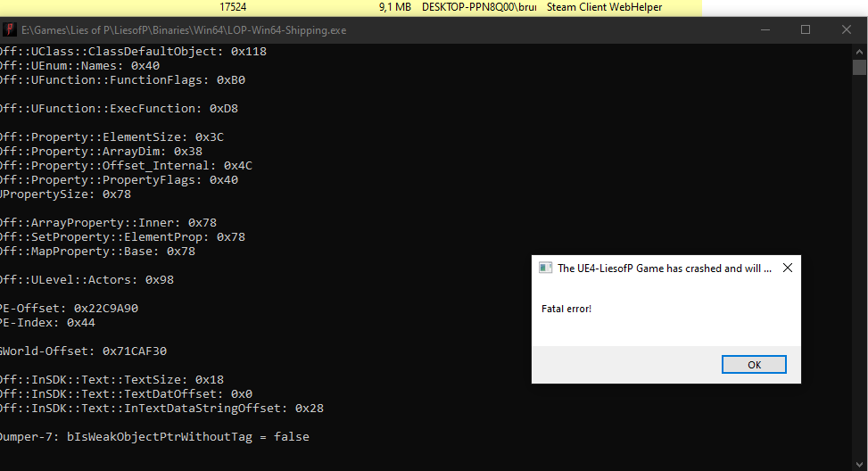This screenshot has width=868, height=471.
Task: Click the ArrayProperty::Inner: 0x78 line
Action: click(x=108, y=222)
